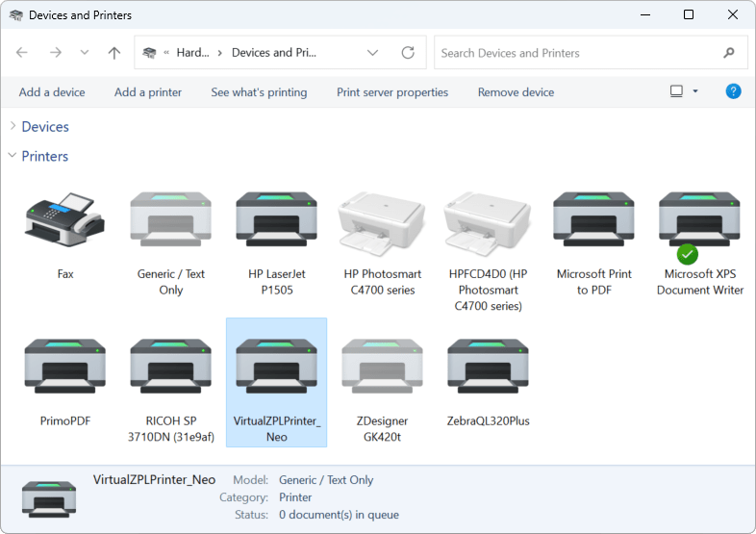Click the breadcrumb arrow after Hard...
The height and width of the screenshot is (534, 756).
tap(220, 53)
